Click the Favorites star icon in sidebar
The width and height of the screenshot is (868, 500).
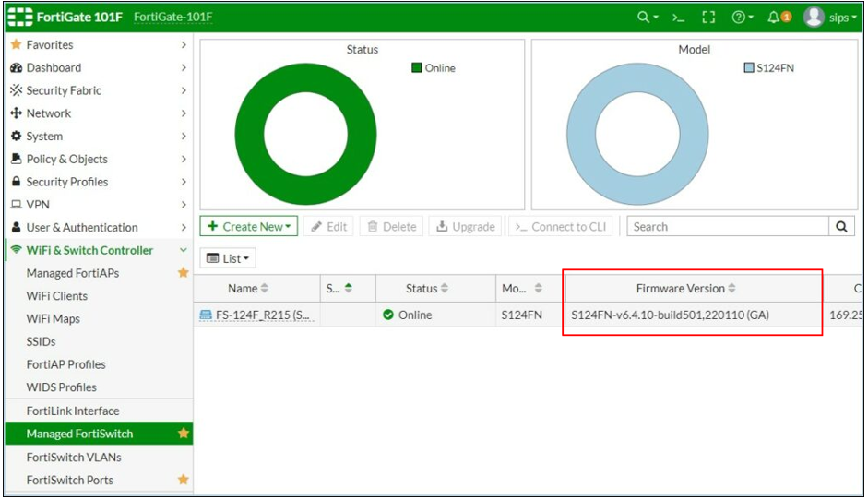tap(16, 44)
